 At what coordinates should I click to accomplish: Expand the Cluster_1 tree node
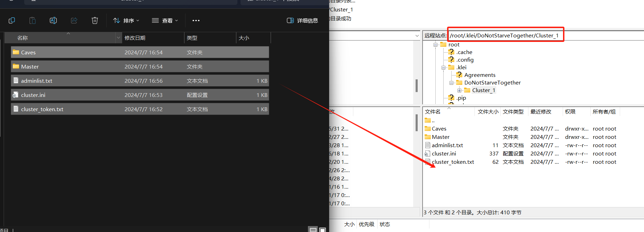[x=459, y=90]
